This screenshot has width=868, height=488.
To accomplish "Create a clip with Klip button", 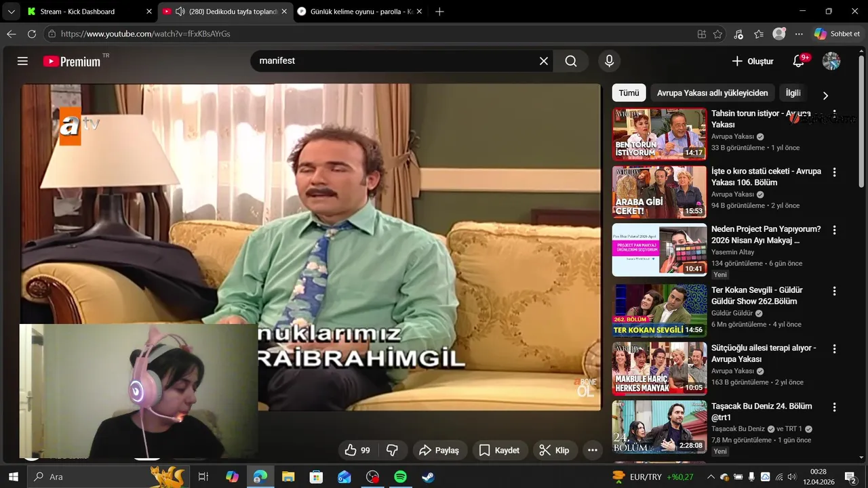I will pos(555,450).
